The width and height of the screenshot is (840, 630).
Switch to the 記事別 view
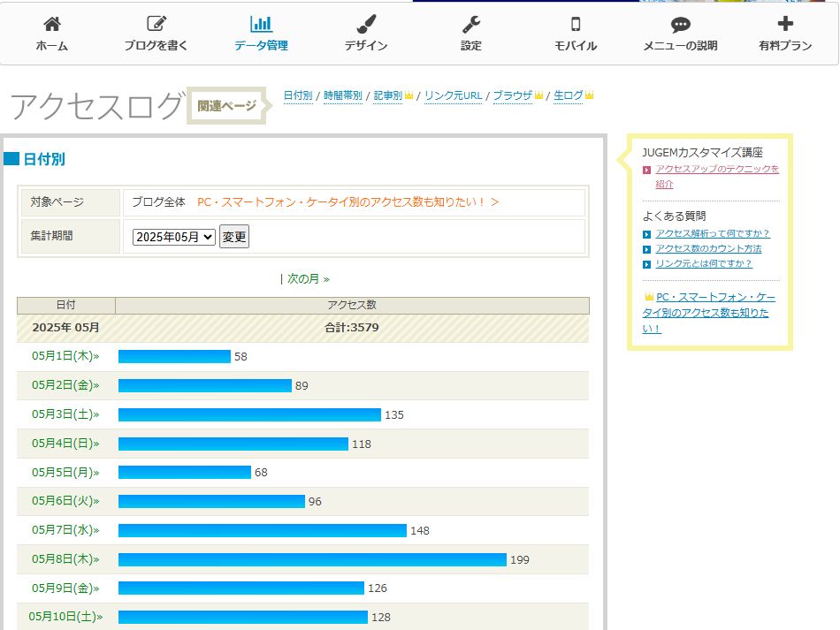[387, 95]
